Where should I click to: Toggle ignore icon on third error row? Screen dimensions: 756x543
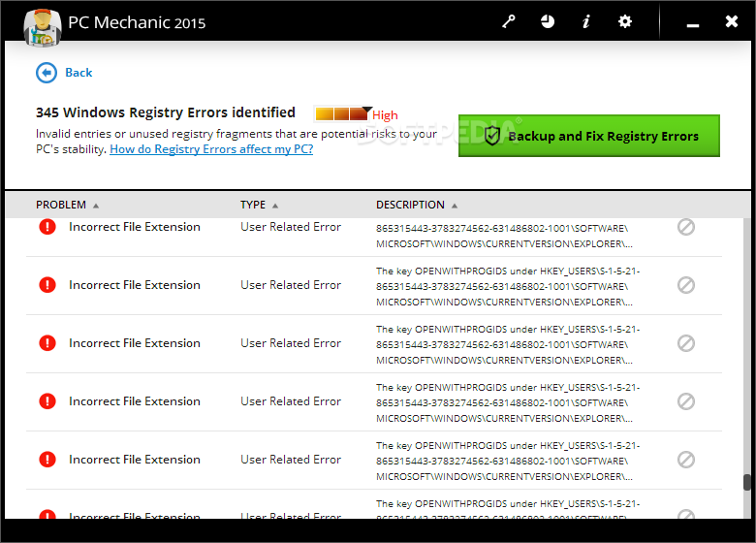coord(685,343)
